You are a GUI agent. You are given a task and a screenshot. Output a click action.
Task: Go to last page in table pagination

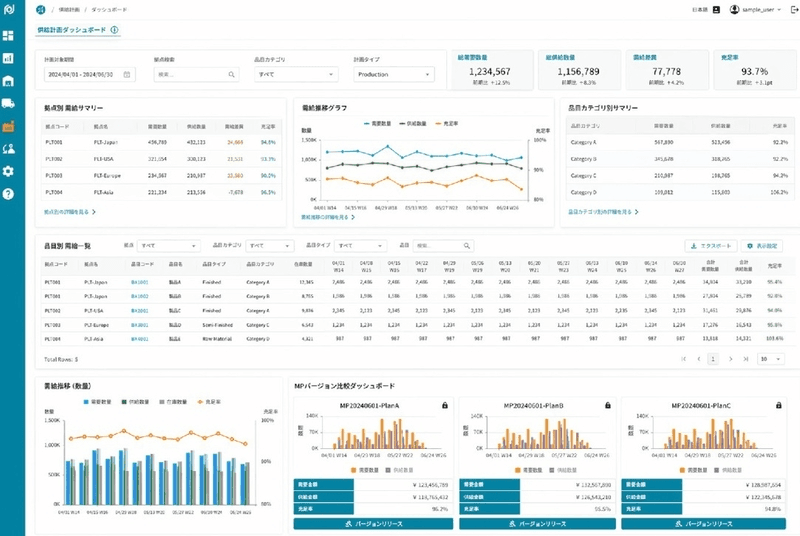(745, 359)
